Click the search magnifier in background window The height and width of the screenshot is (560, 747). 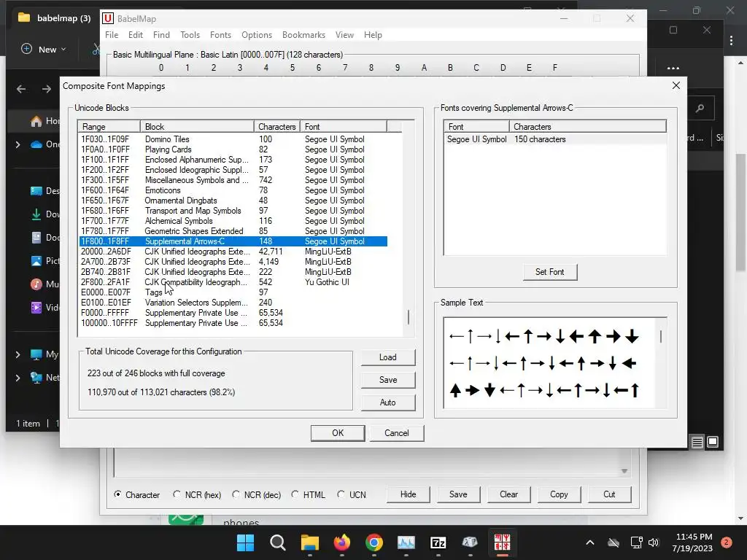pos(700,109)
